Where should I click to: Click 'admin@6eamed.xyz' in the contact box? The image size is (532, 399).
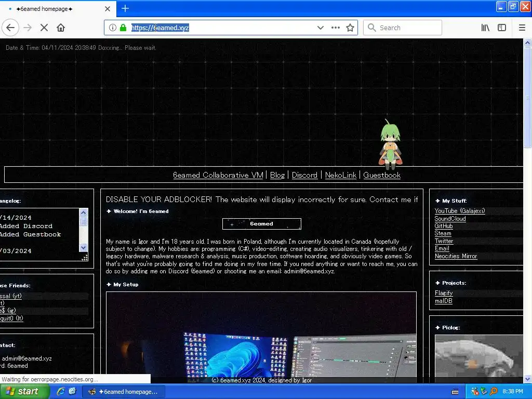pos(27,358)
